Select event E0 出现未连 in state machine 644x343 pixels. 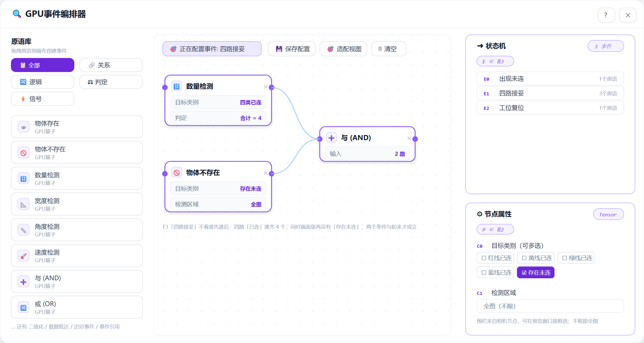click(550, 79)
